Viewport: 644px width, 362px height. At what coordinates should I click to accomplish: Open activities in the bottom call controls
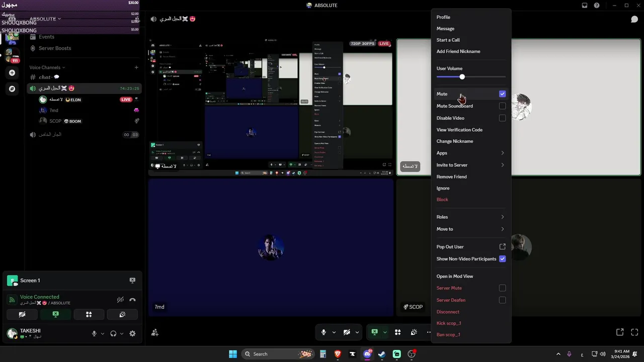click(397, 332)
